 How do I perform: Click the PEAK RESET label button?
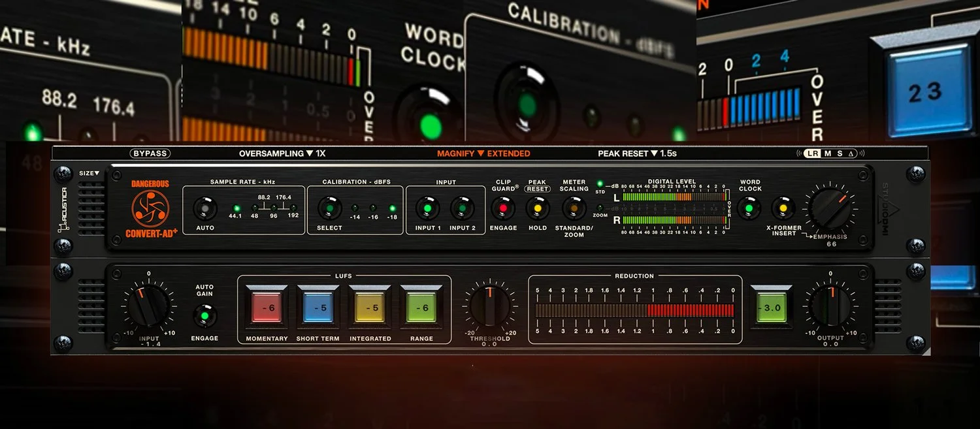537,189
